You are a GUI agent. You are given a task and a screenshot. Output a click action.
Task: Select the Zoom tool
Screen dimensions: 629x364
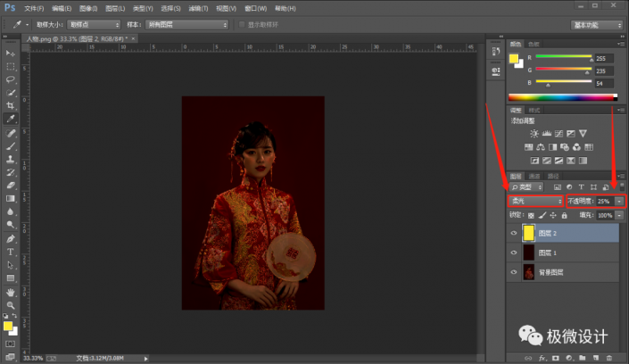pos(11,304)
